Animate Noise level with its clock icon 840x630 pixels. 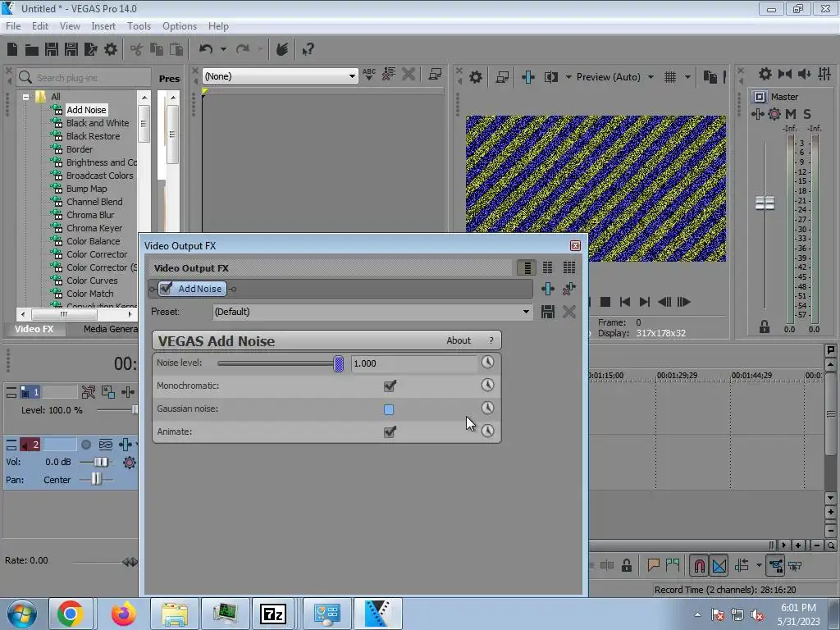[487, 362]
